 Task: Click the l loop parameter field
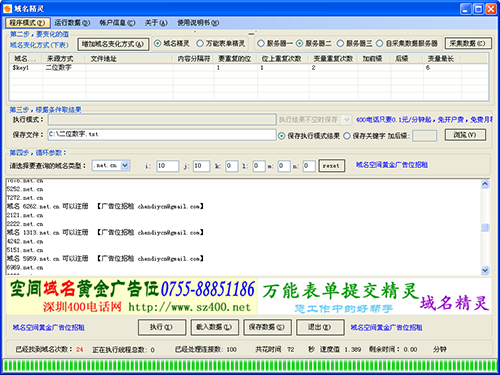point(259,166)
